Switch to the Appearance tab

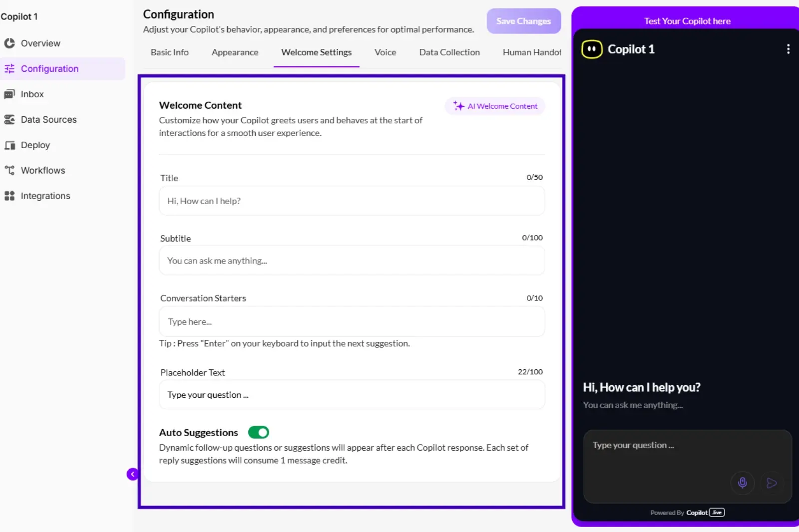pos(235,52)
